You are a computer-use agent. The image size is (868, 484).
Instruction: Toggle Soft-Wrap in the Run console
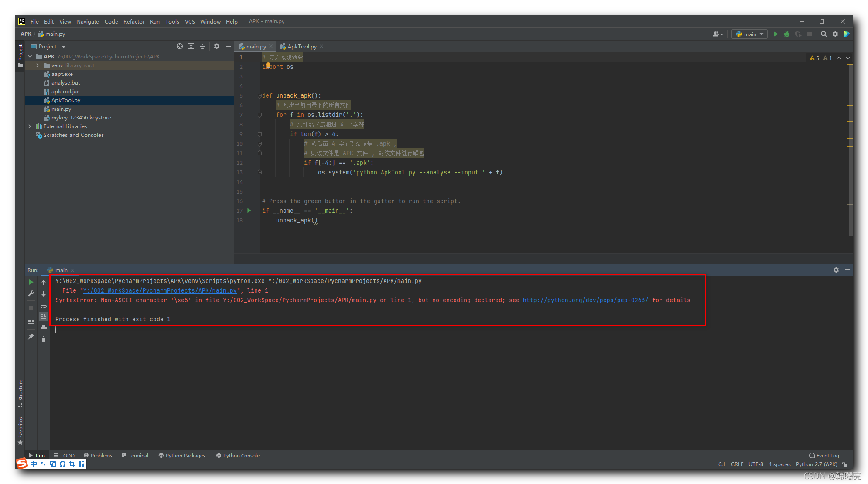click(x=44, y=306)
